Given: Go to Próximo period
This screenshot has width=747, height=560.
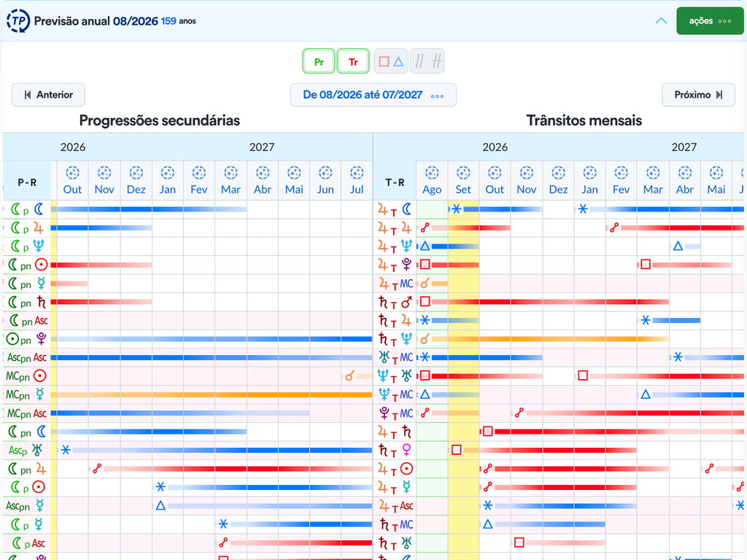Looking at the screenshot, I should [x=698, y=95].
